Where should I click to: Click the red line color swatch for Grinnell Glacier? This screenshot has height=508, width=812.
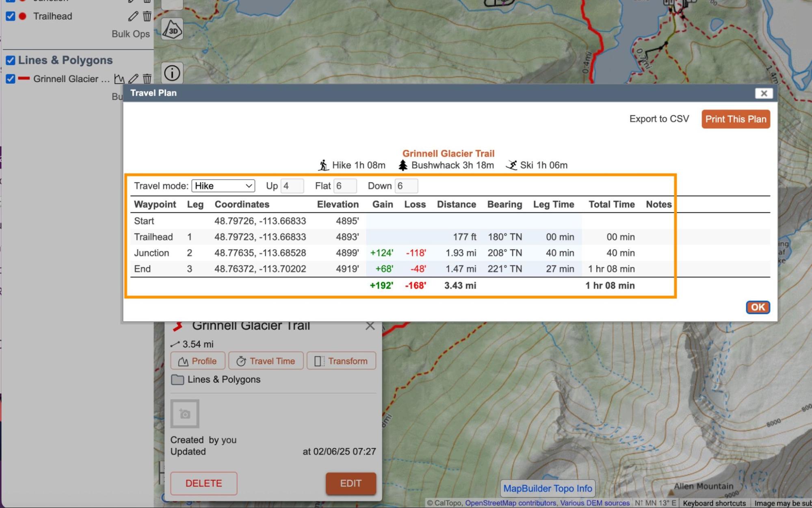coord(24,78)
